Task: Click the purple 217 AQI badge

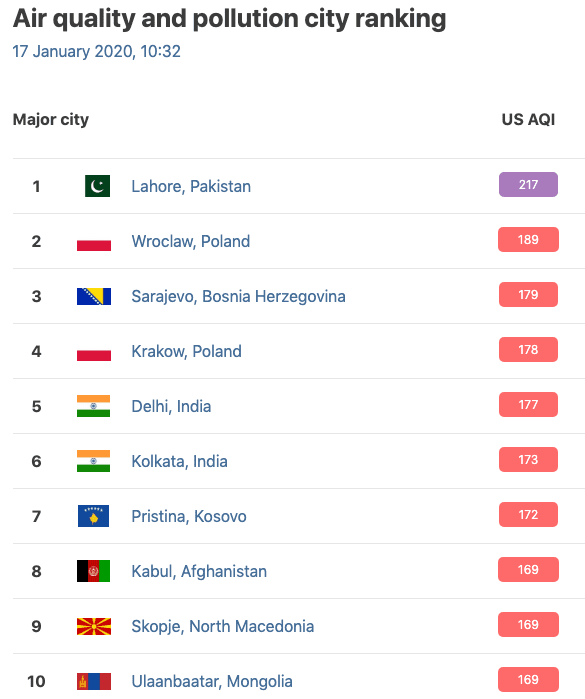Action: (x=528, y=185)
